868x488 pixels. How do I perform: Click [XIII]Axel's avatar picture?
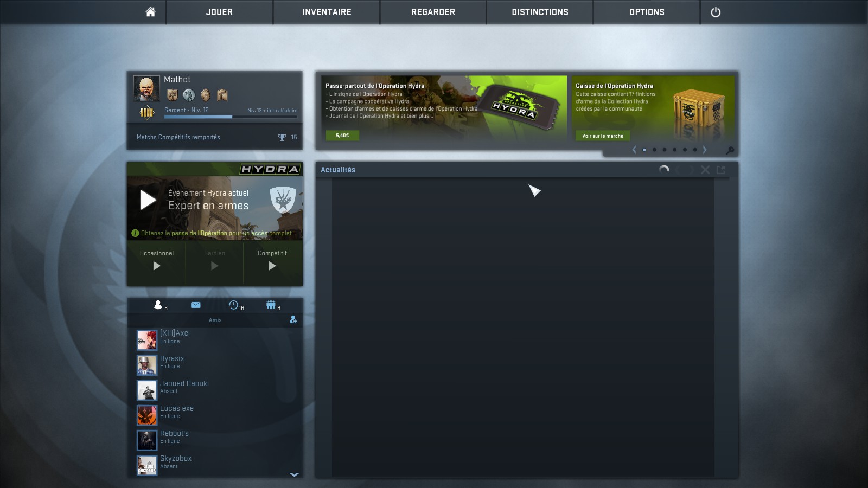coord(147,340)
